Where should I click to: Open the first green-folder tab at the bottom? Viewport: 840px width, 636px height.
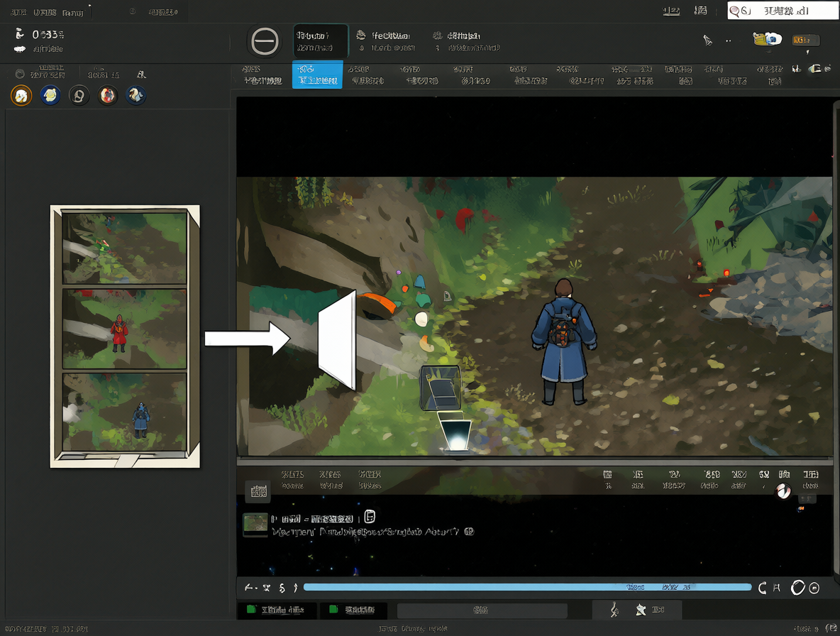tap(277, 610)
